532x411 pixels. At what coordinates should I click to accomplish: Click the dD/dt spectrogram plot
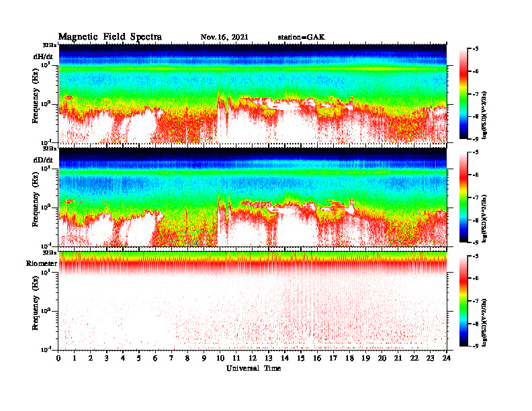pos(253,197)
